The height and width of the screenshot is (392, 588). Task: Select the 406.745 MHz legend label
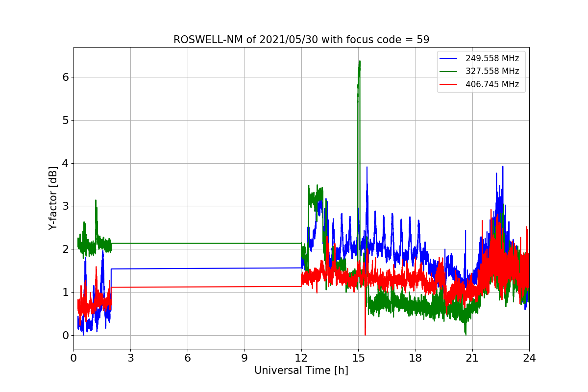coord(492,84)
